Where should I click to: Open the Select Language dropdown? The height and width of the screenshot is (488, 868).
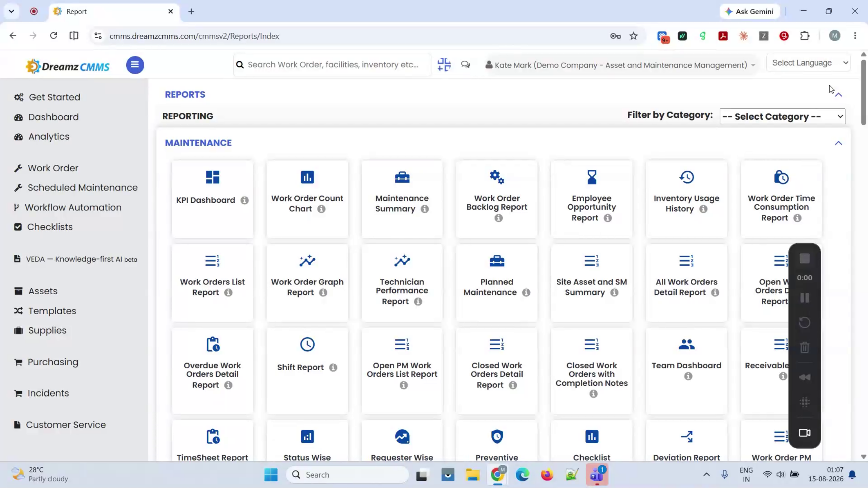coord(808,63)
